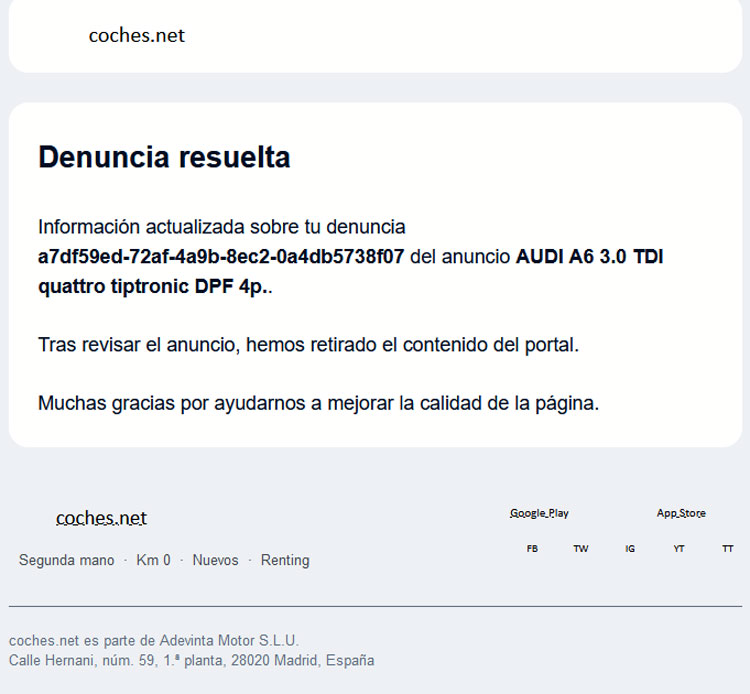Screen dimensions: 750x694
Task: Visit the IG social link
Action: pos(630,549)
